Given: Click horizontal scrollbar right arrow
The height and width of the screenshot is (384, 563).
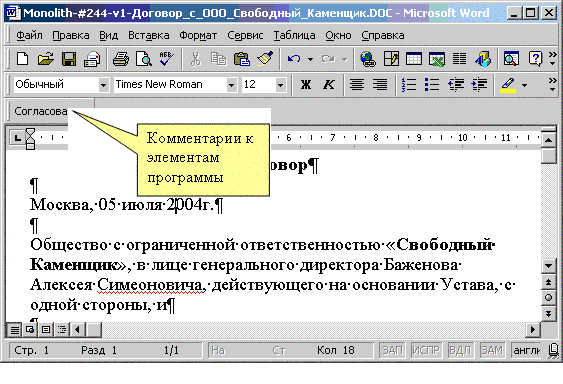Looking at the screenshot, I should [x=533, y=329].
